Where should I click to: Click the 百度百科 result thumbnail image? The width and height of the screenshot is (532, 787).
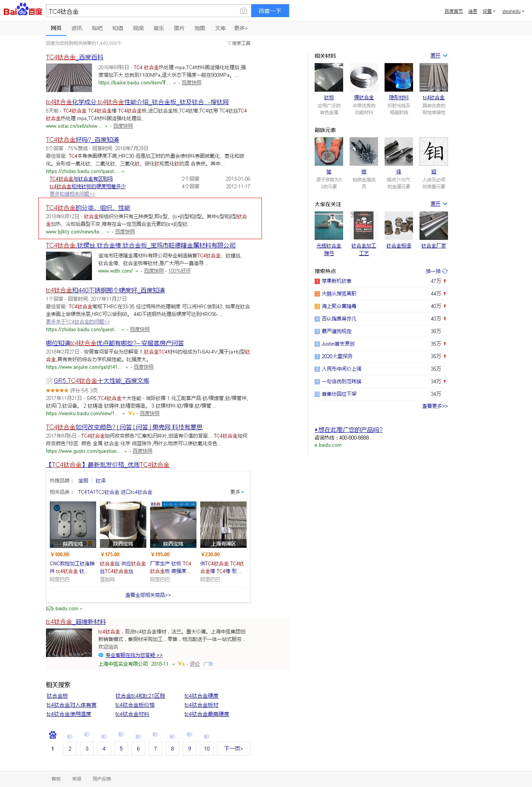click(69, 78)
